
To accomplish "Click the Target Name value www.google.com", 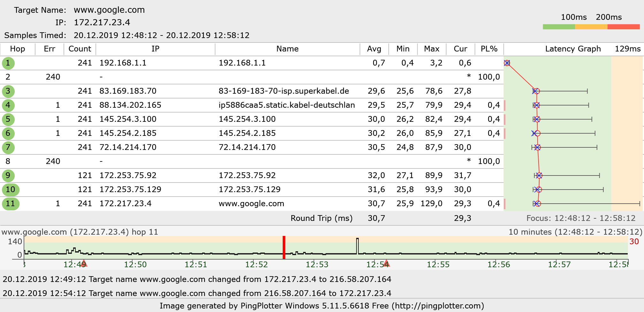I will (109, 10).
